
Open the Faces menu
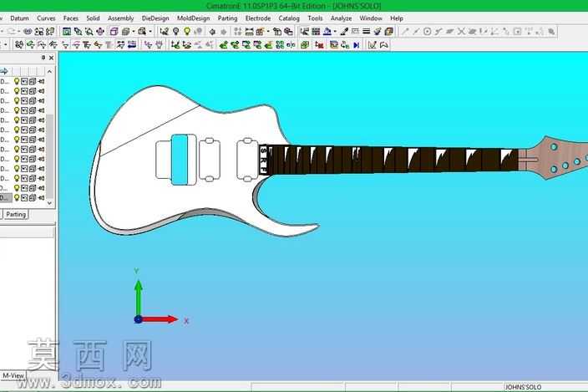pyautogui.click(x=70, y=18)
